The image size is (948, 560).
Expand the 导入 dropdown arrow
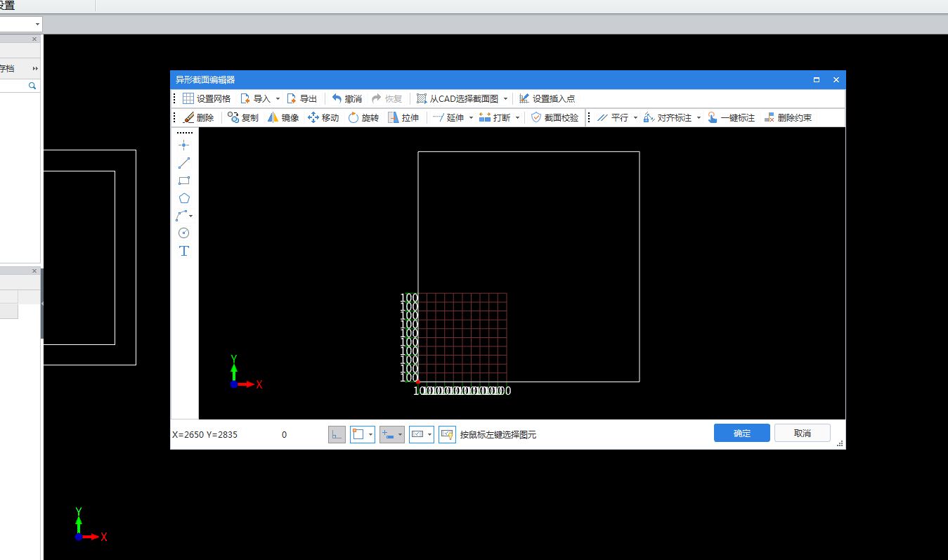tap(278, 99)
